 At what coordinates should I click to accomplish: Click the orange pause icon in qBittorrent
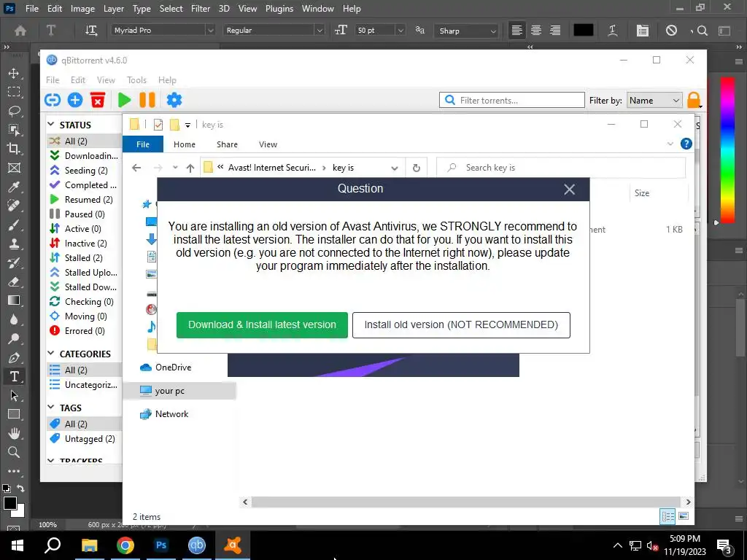(x=147, y=100)
